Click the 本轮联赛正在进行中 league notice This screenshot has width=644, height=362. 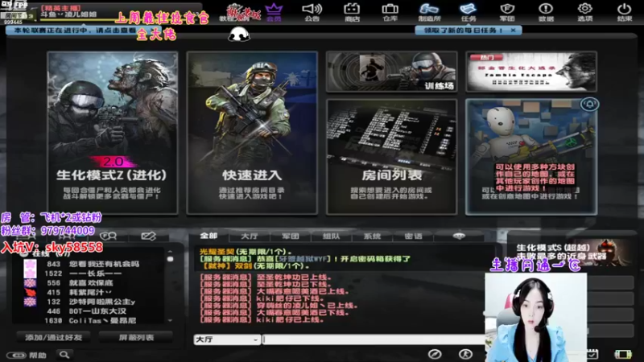point(75,31)
